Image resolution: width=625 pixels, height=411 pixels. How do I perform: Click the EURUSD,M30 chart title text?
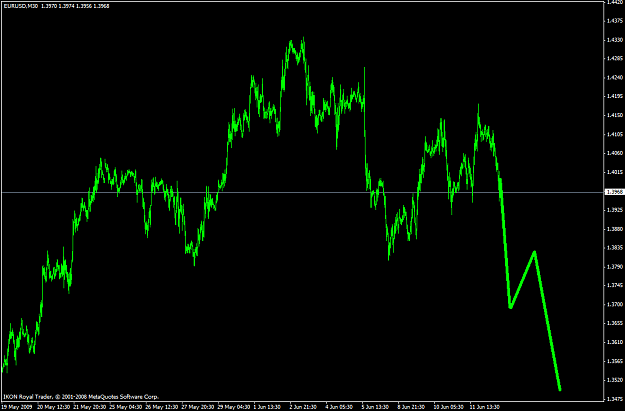click(x=20, y=6)
